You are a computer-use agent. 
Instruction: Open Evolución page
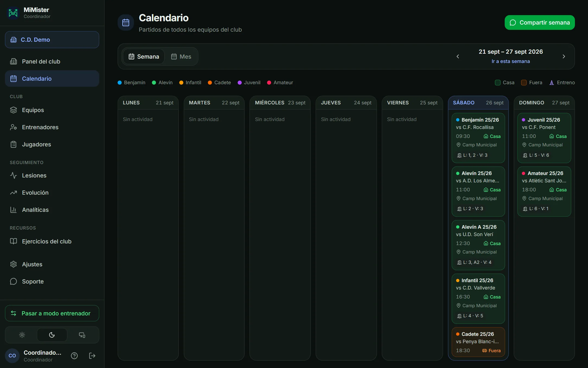52,193
